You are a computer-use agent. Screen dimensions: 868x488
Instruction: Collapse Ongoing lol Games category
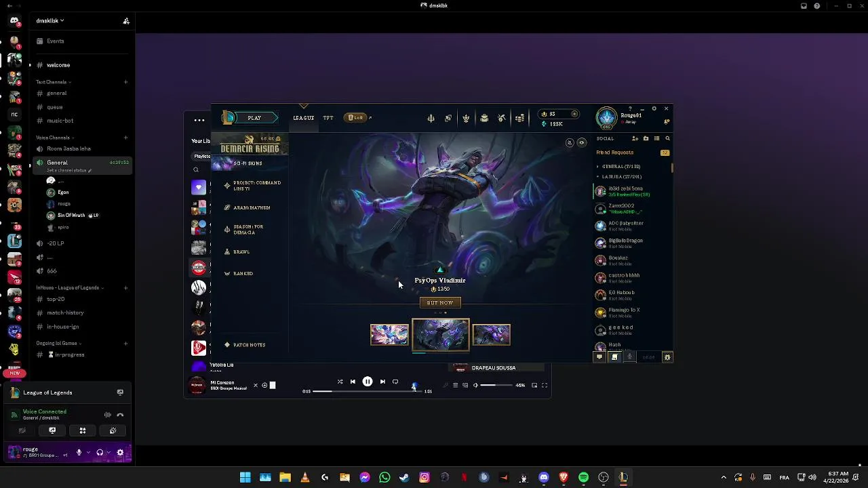60,343
